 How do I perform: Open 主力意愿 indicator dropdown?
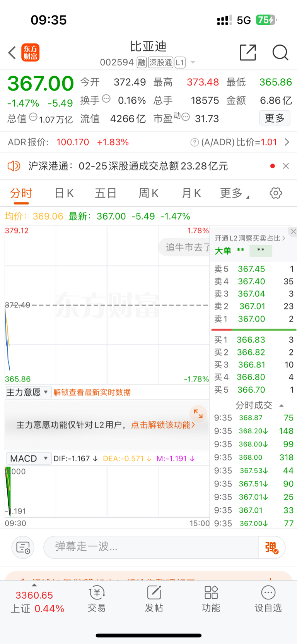(x=28, y=392)
